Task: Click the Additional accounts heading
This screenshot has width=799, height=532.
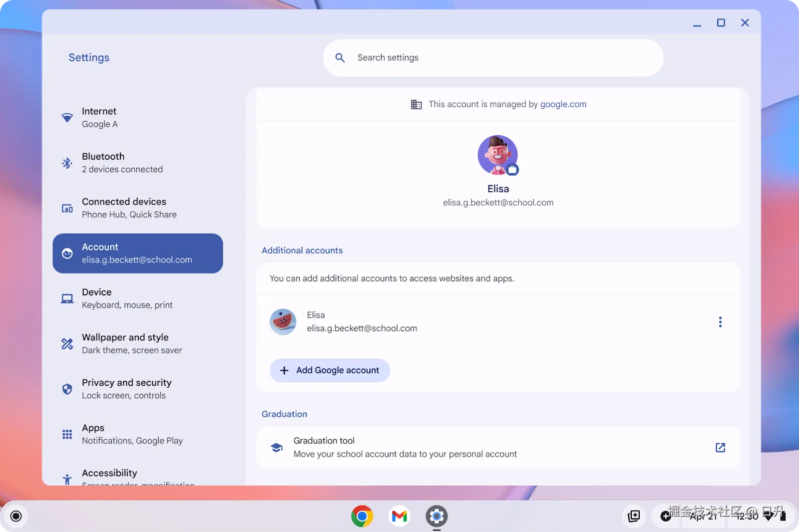Action: 302,251
